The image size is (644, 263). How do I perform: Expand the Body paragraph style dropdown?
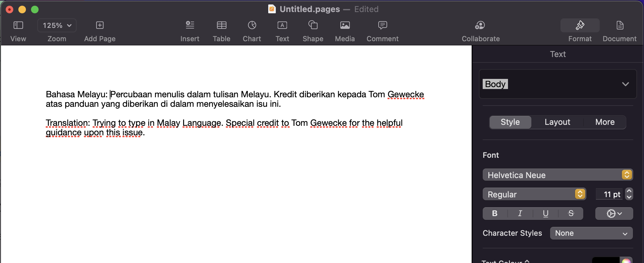click(x=625, y=84)
